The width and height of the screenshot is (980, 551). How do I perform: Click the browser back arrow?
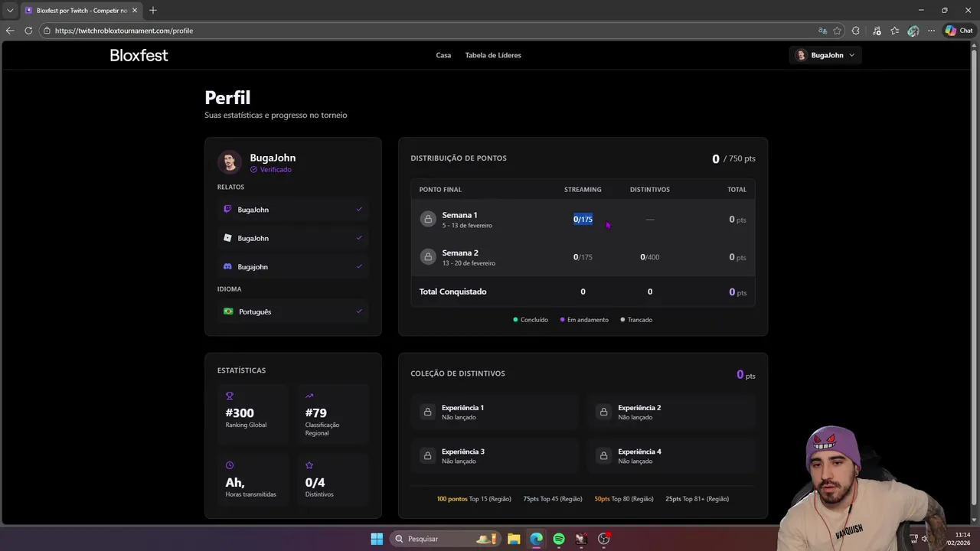coord(10,31)
